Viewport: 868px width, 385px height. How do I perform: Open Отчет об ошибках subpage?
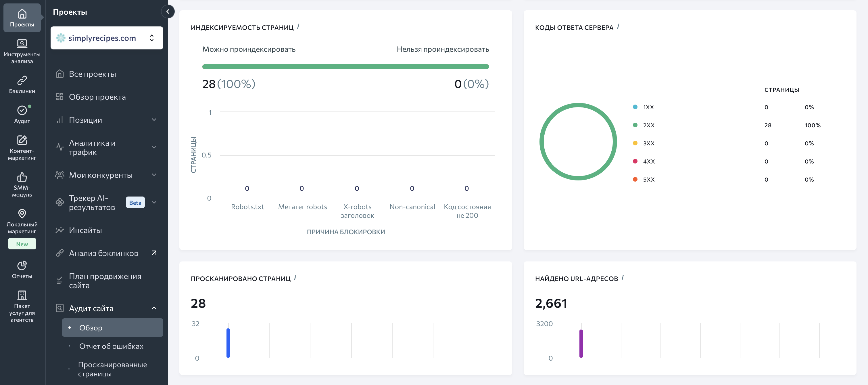pos(111,346)
